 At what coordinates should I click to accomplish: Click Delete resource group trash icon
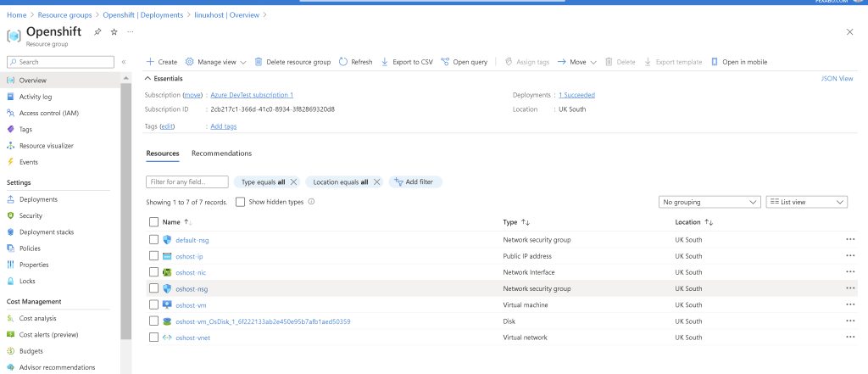259,62
